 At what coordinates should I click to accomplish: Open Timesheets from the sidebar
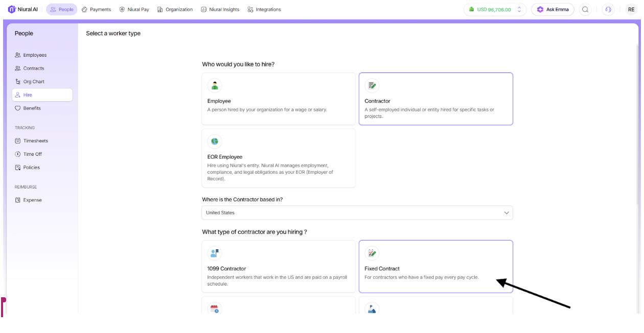click(35, 141)
